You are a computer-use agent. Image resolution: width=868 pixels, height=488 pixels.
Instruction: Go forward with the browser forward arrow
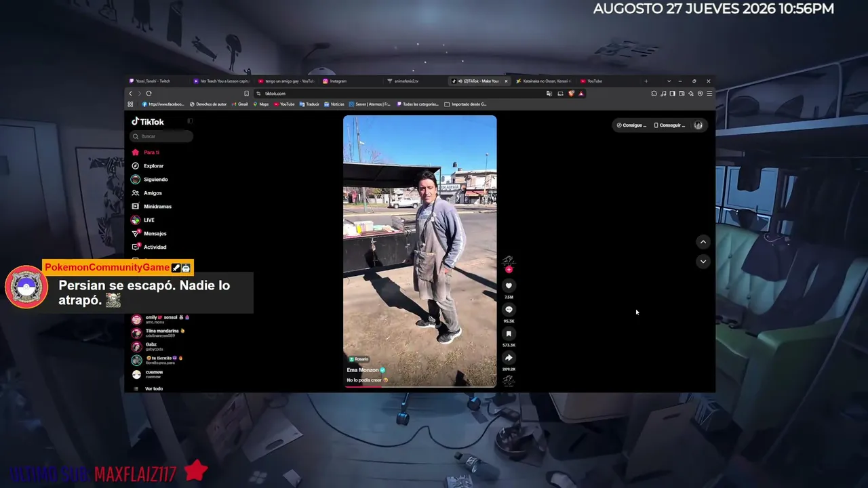[x=140, y=94]
